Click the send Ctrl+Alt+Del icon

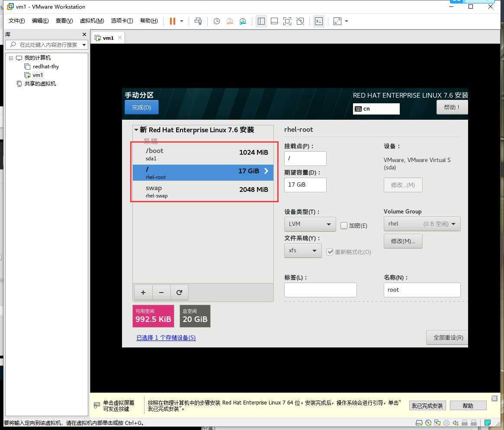coord(198,21)
